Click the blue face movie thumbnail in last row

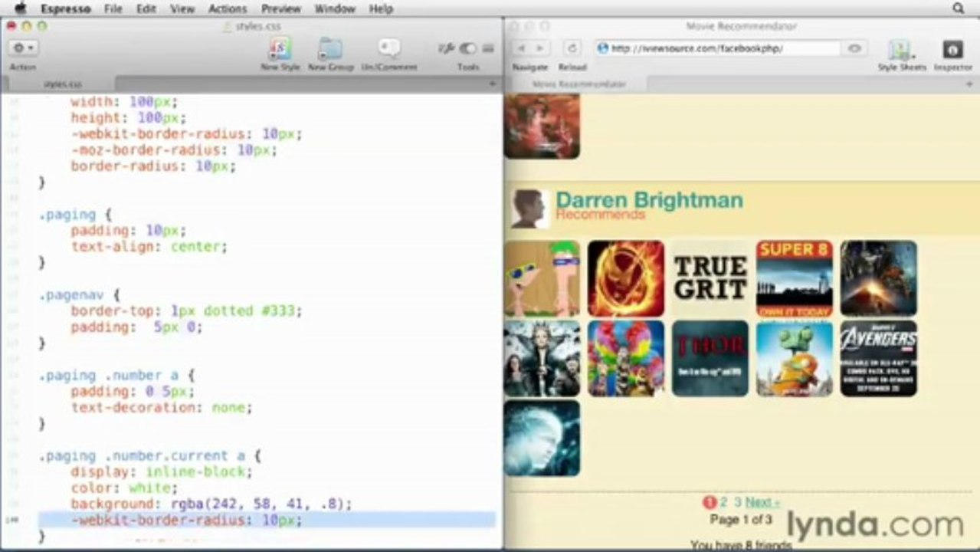point(542,438)
